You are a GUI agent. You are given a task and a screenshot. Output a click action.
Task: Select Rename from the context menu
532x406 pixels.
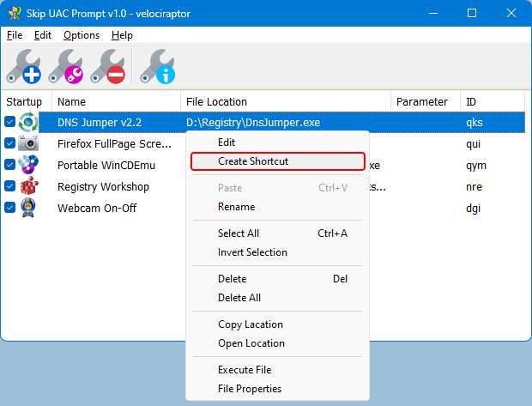pyautogui.click(x=277, y=207)
